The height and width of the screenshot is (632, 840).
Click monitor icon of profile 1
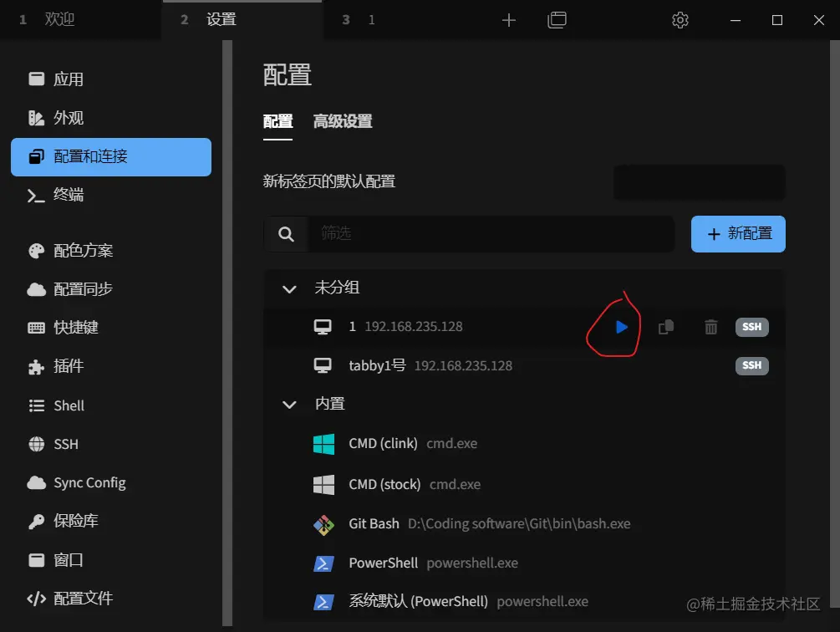click(x=323, y=327)
